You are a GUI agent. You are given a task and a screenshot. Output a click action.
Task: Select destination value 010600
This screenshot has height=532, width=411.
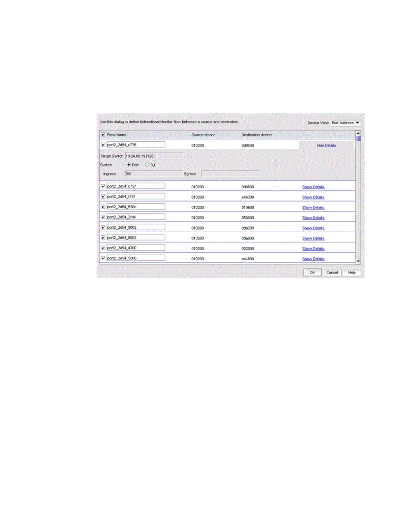click(x=248, y=208)
